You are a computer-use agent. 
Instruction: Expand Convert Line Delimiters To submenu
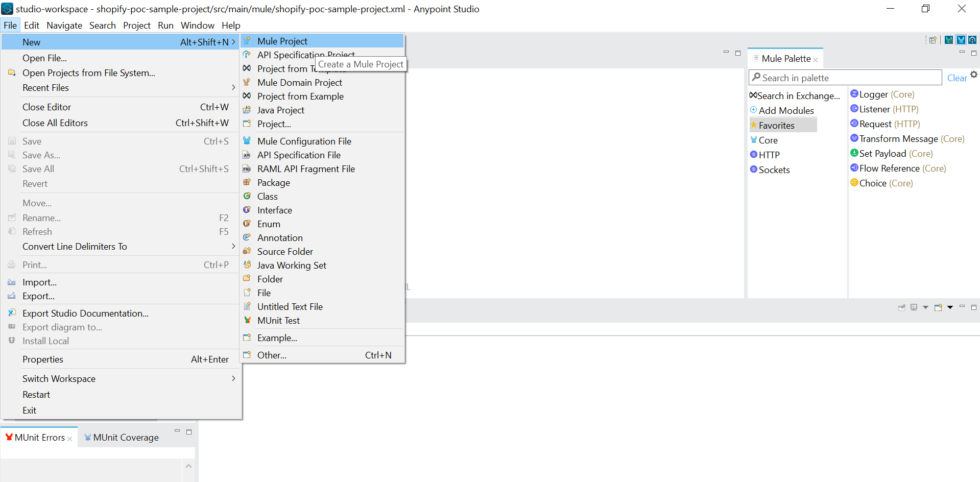click(233, 246)
